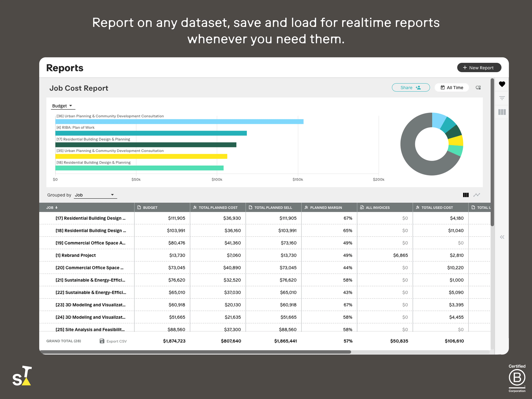Open the All Time date range selector
Viewport: 532px width, 399px height.
452,88
